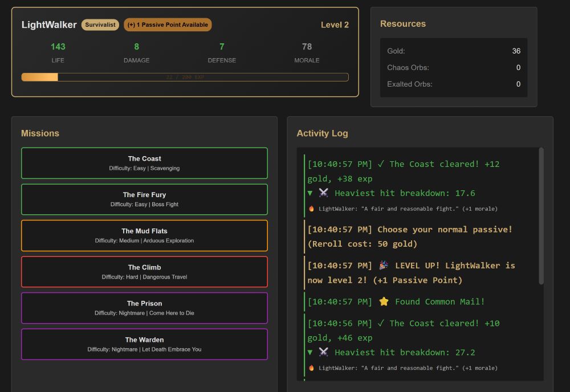Click flame icon in morale line under breakdown 27.2
The height and width of the screenshot is (392, 570).
tap(311, 368)
